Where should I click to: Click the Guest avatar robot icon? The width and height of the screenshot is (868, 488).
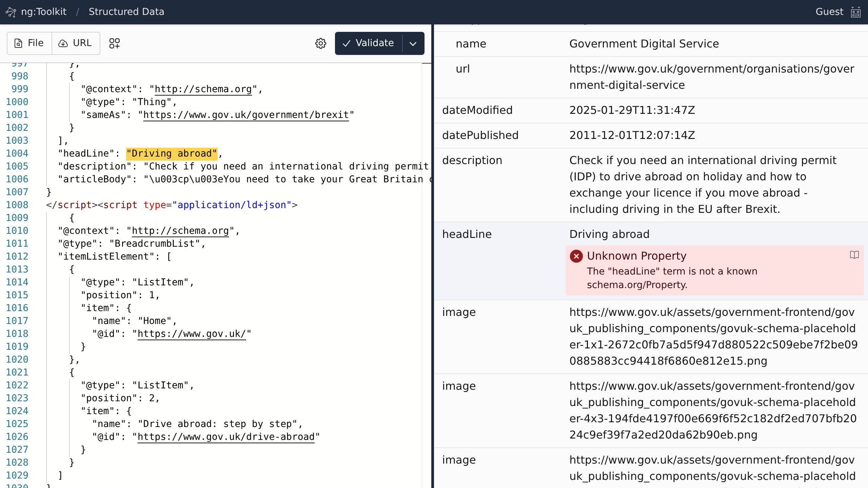point(856,12)
